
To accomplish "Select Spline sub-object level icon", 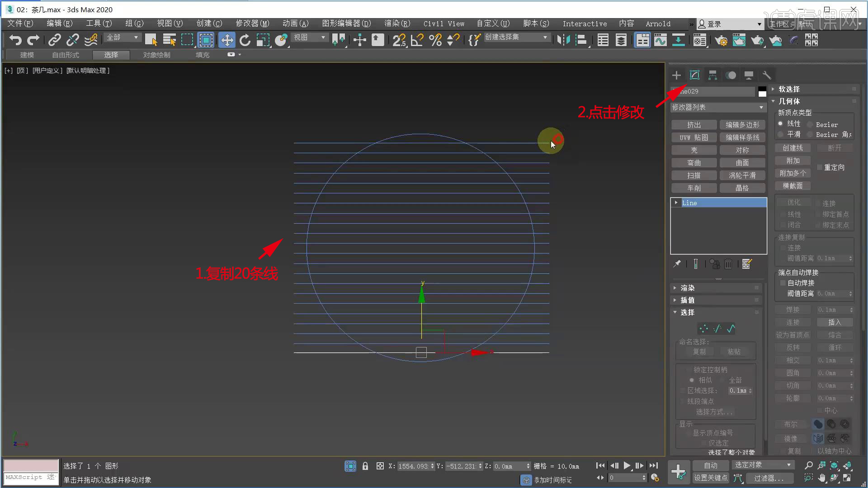I will coord(731,328).
